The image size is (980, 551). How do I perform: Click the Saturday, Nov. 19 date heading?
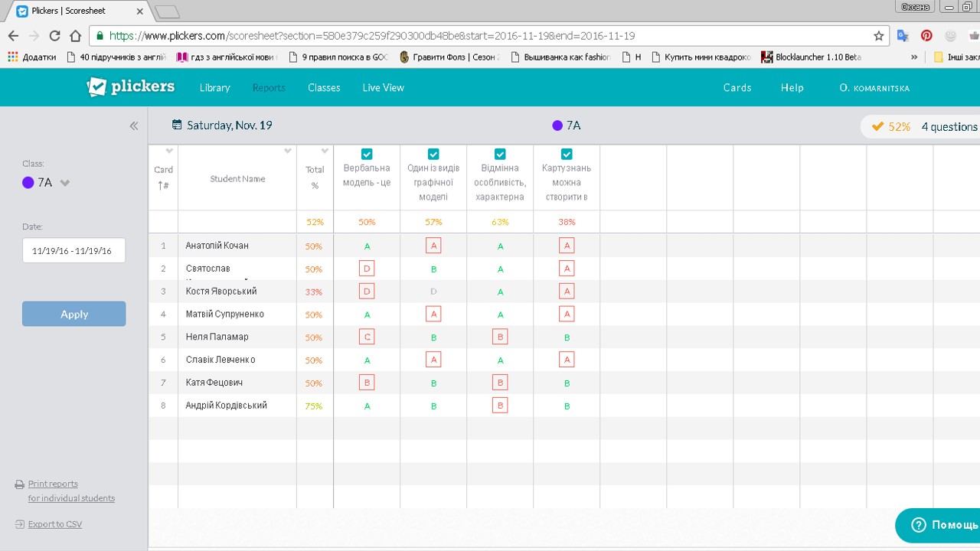[x=229, y=126]
